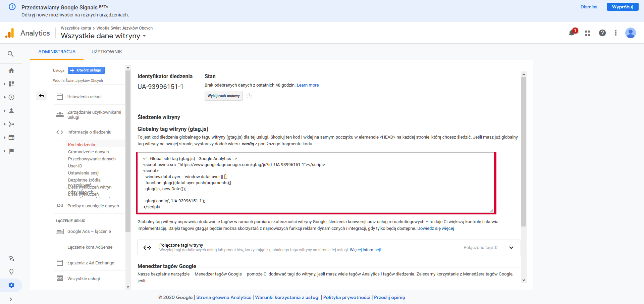Click Wypróbuj button in banner
The image size is (644, 304).
pos(623,7)
